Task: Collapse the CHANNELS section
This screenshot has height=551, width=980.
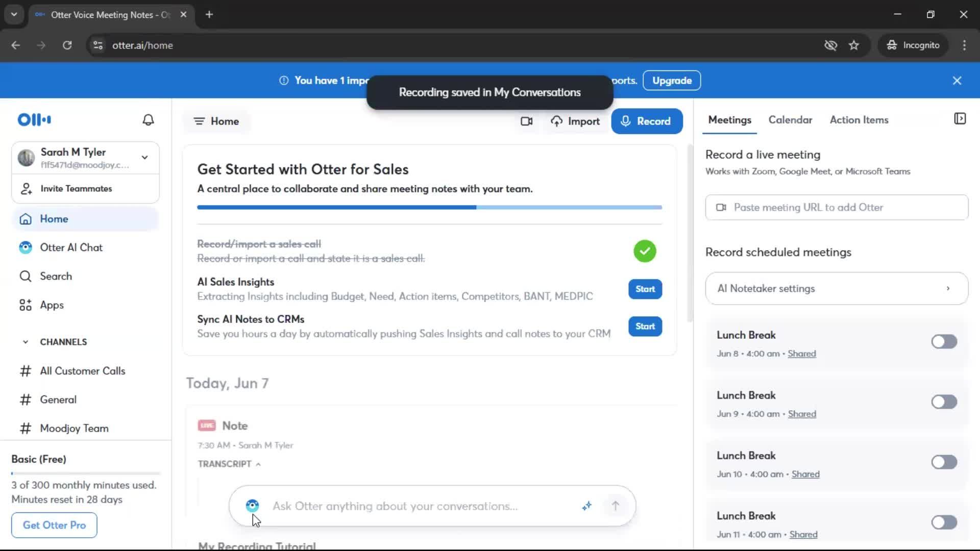Action: [26, 342]
